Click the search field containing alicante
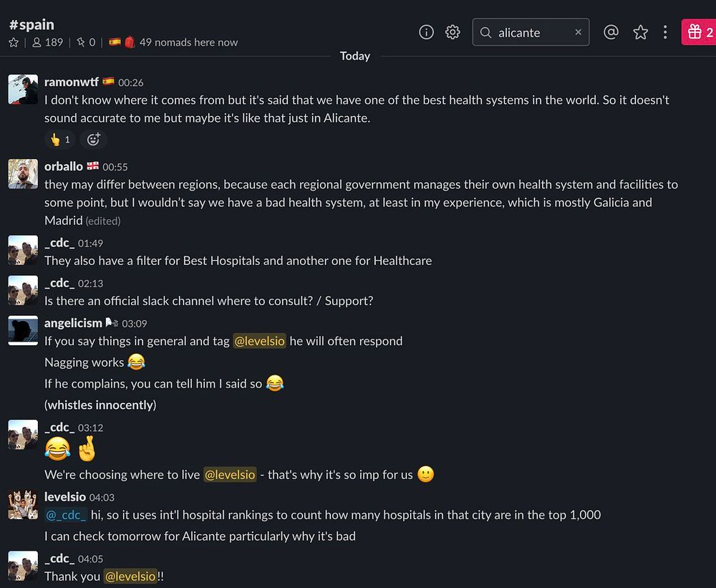This screenshot has height=588, width=716. [531, 32]
